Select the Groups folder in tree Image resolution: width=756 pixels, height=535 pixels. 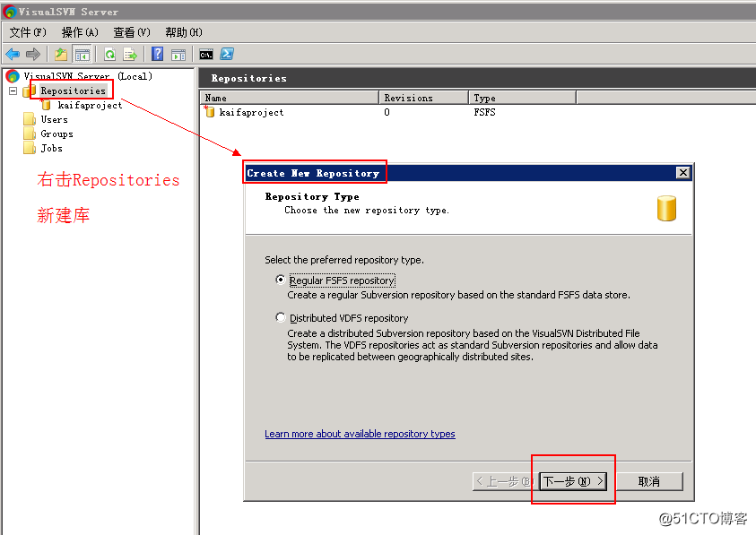[x=56, y=134]
